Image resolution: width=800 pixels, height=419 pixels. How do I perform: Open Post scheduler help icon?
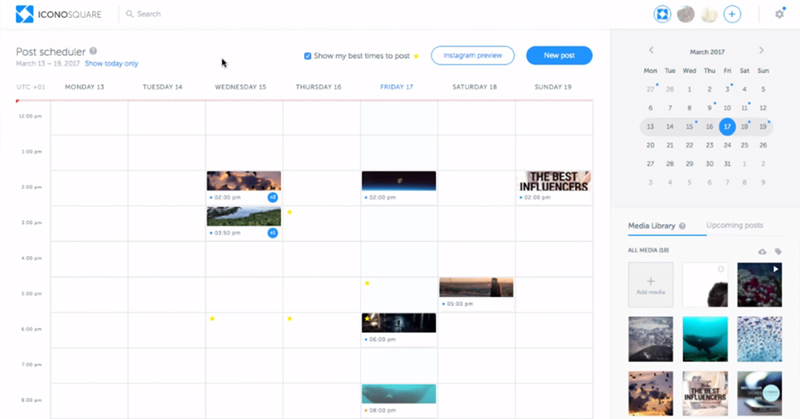point(93,51)
